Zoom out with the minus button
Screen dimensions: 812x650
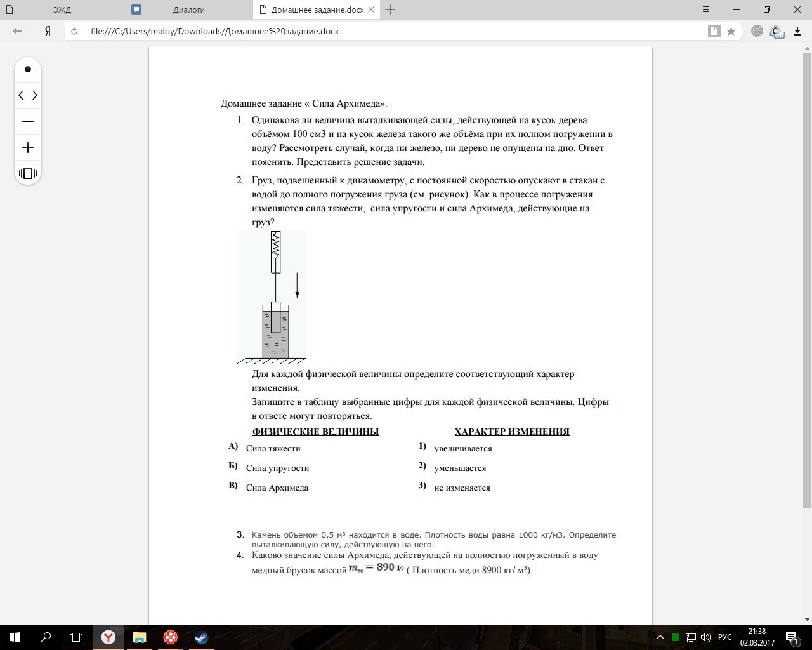click(28, 121)
